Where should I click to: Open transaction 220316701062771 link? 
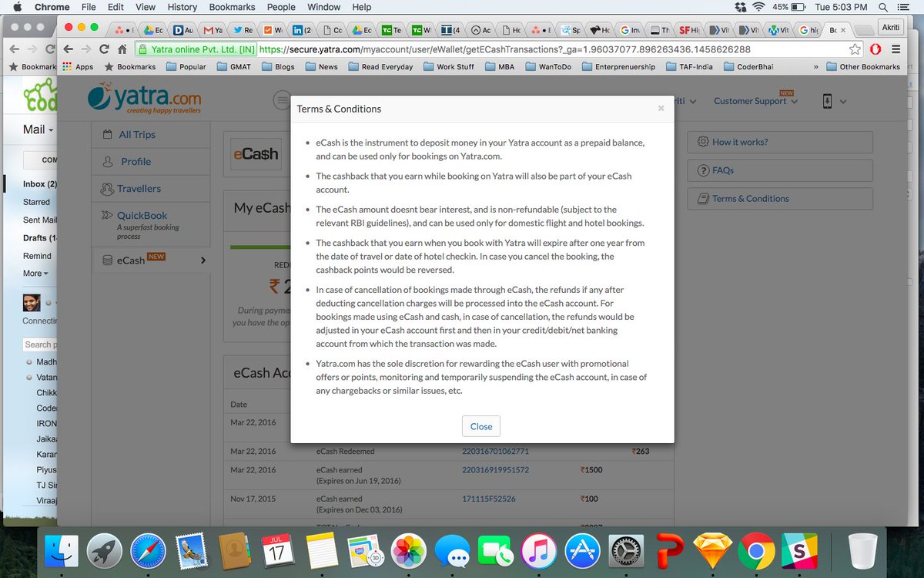[x=495, y=451]
